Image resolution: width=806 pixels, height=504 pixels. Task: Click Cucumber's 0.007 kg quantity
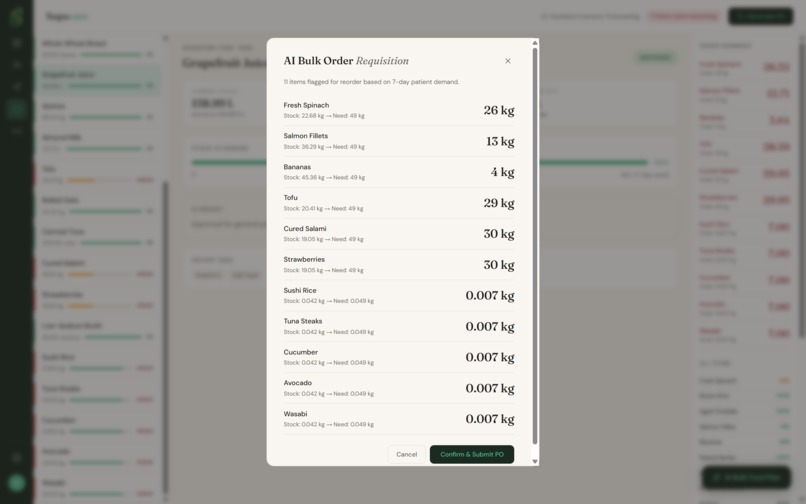click(x=490, y=357)
